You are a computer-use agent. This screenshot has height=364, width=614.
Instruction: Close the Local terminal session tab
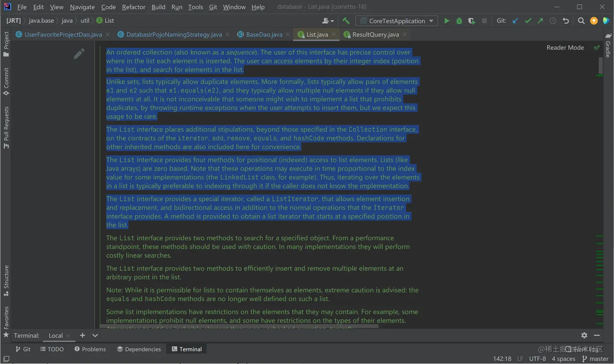coord(68,336)
